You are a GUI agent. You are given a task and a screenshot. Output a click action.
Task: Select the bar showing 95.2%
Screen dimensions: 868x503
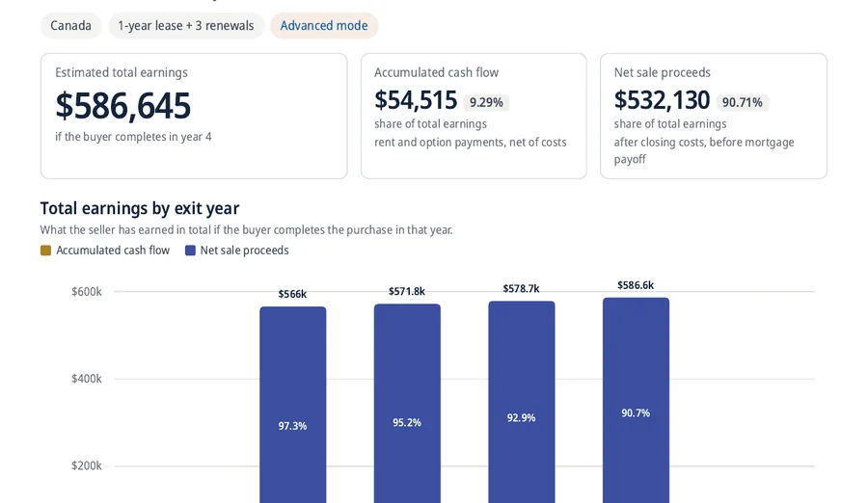pyautogui.click(x=407, y=404)
